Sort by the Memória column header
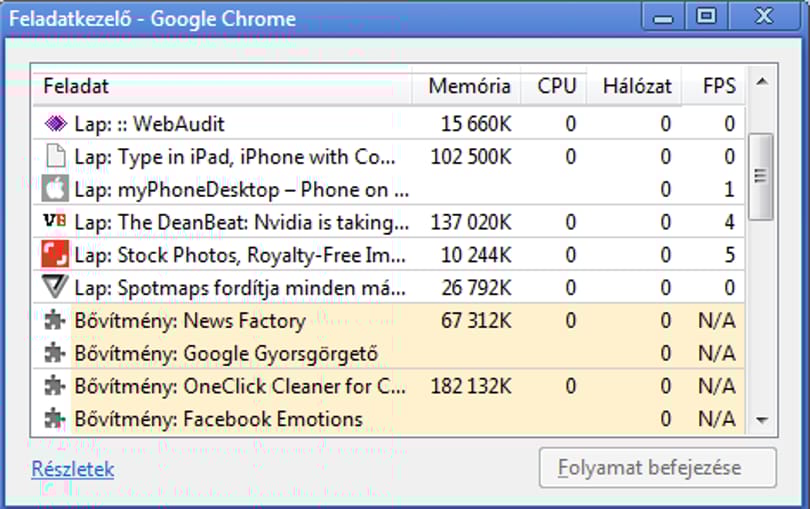The width and height of the screenshot is (810, 509). (x=466, y=86)
